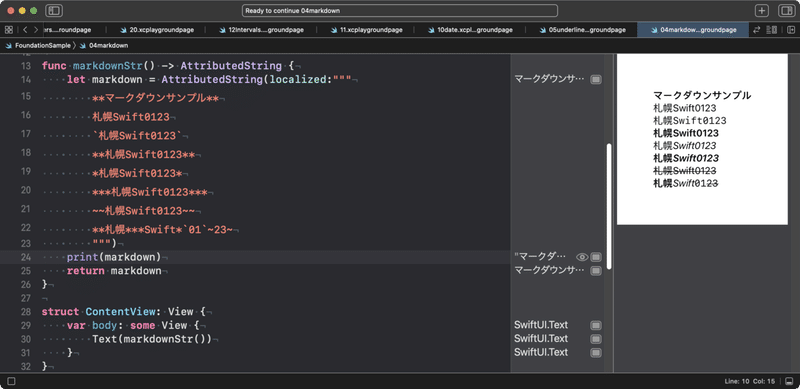Quick Look the print(markdown) result
This screenshot has width=800, height=389.
(582, 257)
